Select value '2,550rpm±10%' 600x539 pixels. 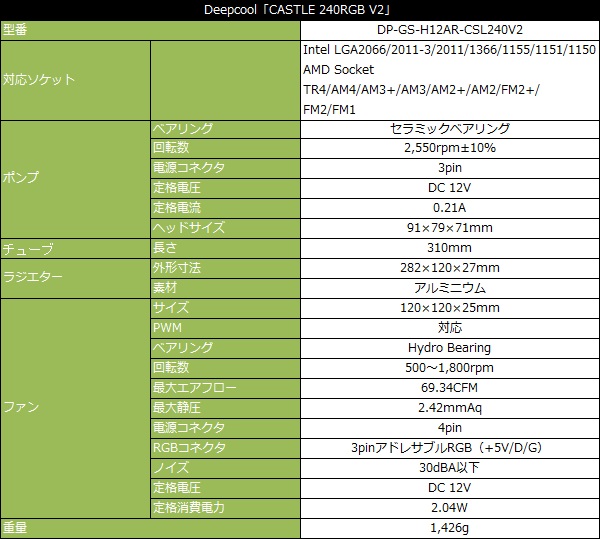pyautogui.click(x=450, y=148)
